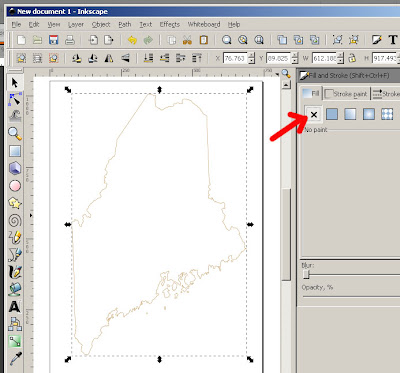Click the Deselect icon
Image resolution: width=400 pixels, height=373 pixels.
(53, 58)
